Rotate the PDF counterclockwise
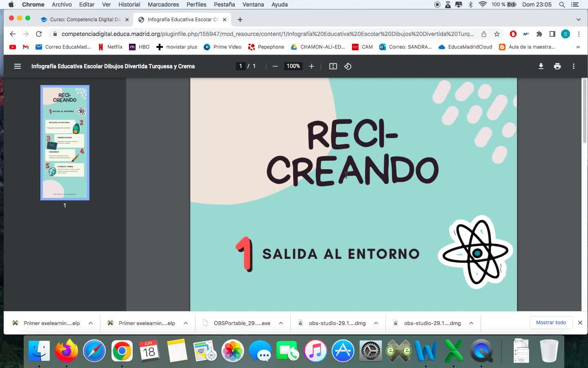 (348, 66)
